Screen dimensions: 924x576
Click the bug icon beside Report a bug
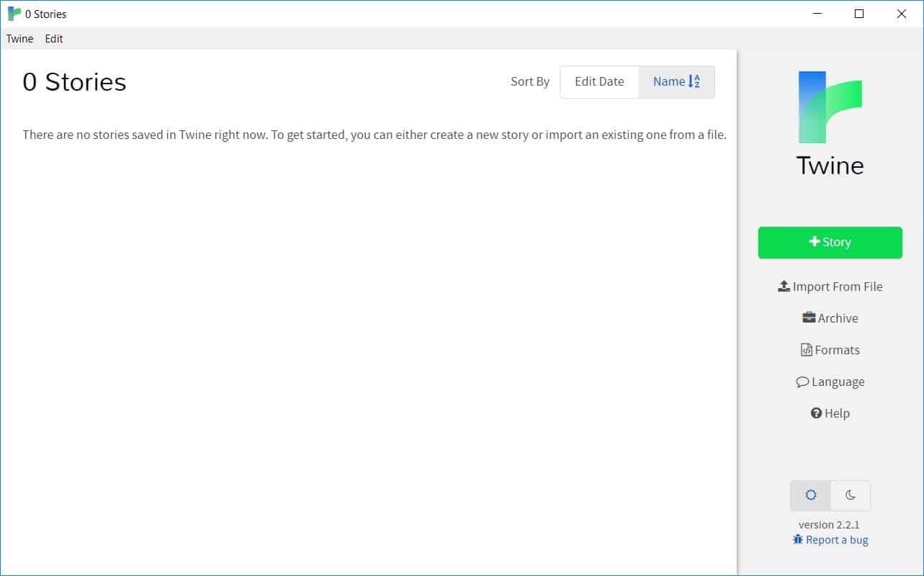tap(798, 540)
